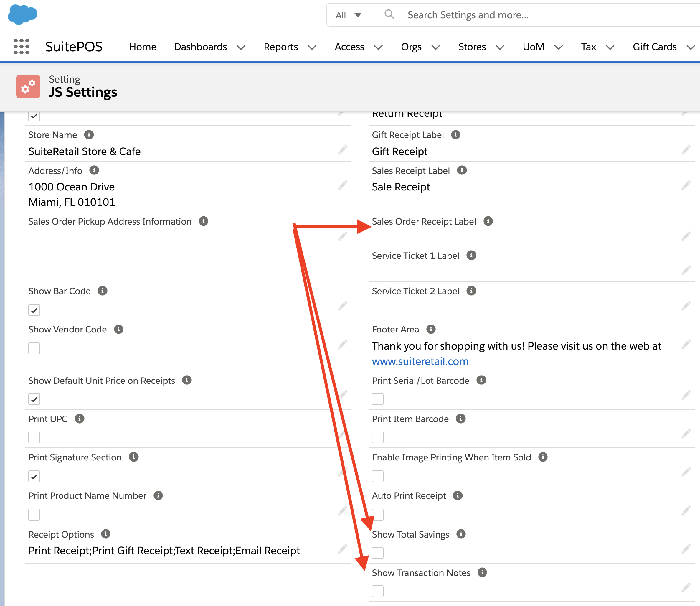Click info icon next to Footer Area
Image resolution: width=700 pixels, height=606 pixels.
click(x=431, y=329)
